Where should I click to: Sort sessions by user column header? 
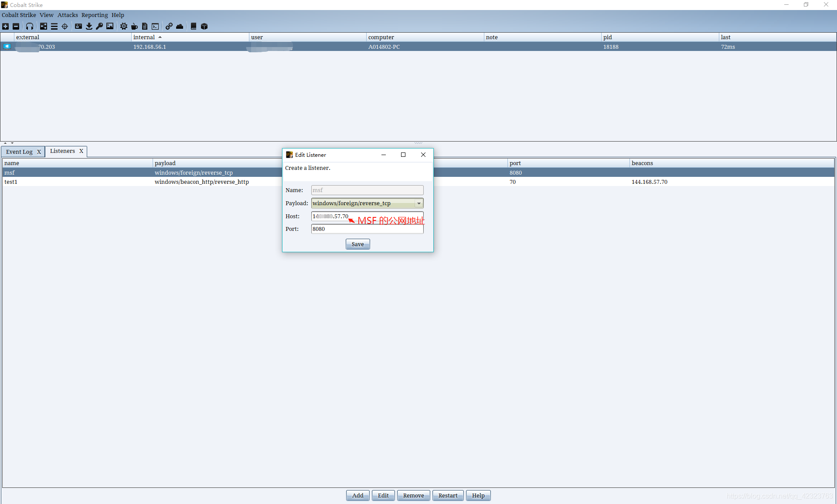(307, 37)
